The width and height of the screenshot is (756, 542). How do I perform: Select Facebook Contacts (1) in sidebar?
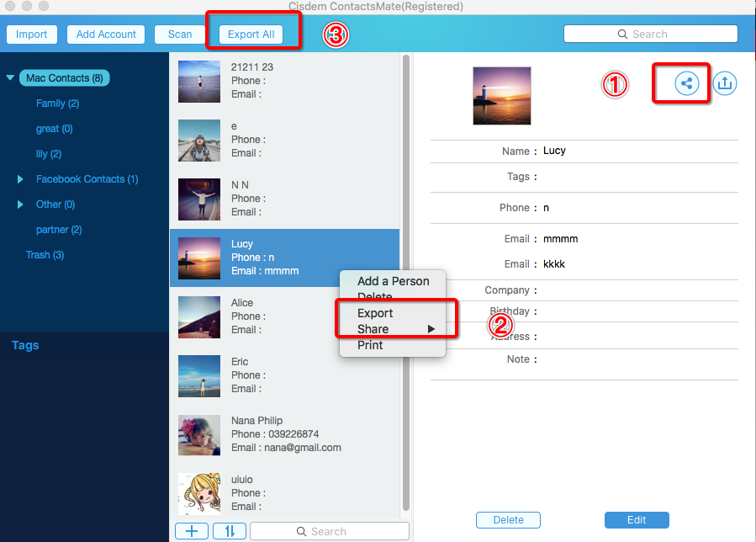(x=87, y=179)
